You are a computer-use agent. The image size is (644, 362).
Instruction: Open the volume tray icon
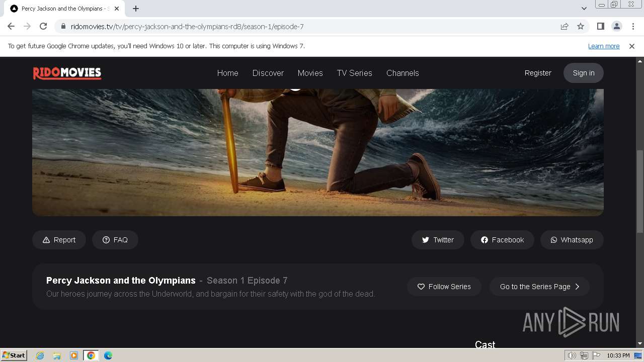click(572, 355)
